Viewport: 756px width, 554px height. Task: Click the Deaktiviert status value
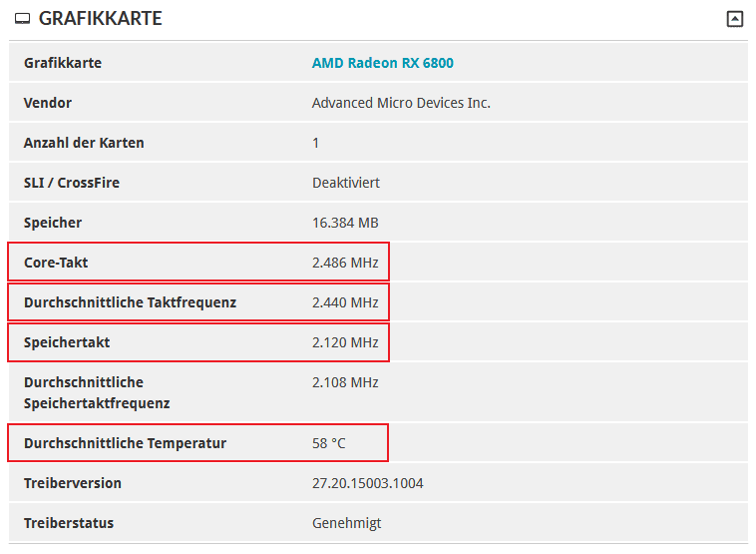[345, 183]
